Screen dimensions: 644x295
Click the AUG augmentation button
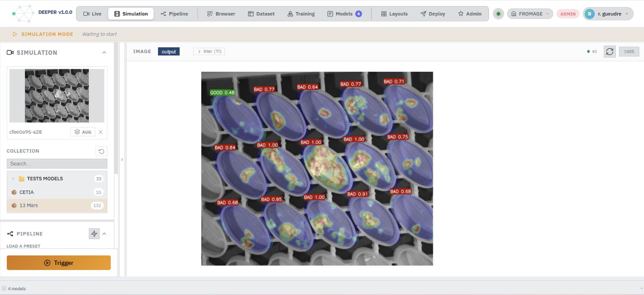pyautogui.click(x=83, y=132)
